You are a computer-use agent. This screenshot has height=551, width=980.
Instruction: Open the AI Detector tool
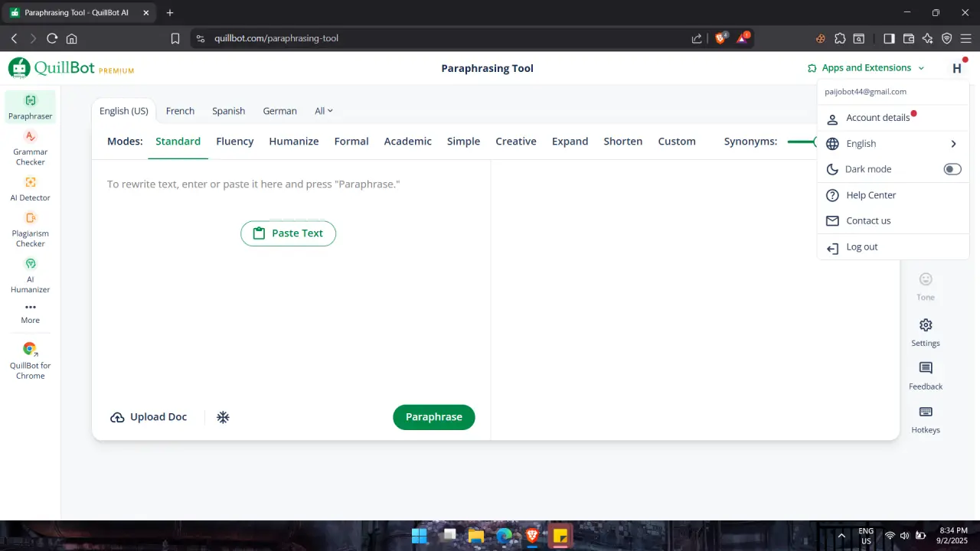[31, 188]
